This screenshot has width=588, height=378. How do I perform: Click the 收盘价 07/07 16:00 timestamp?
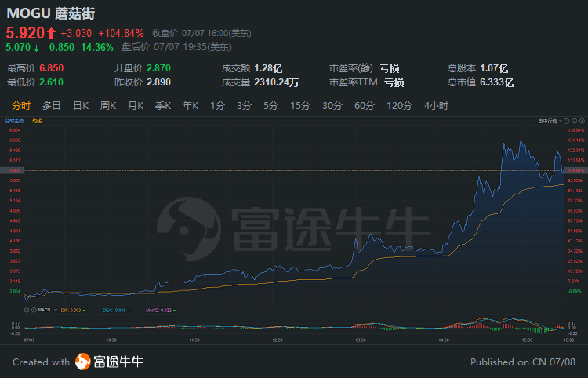[x=201, y=34]
